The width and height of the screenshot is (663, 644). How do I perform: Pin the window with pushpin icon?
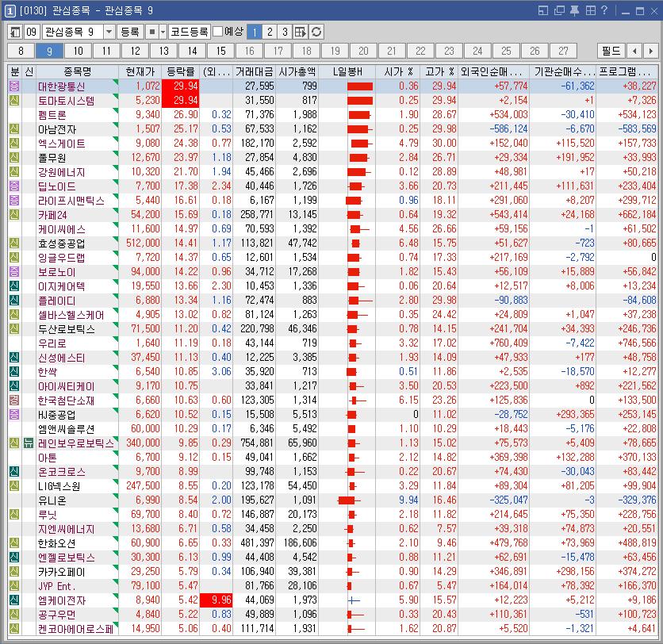[575, 10]
